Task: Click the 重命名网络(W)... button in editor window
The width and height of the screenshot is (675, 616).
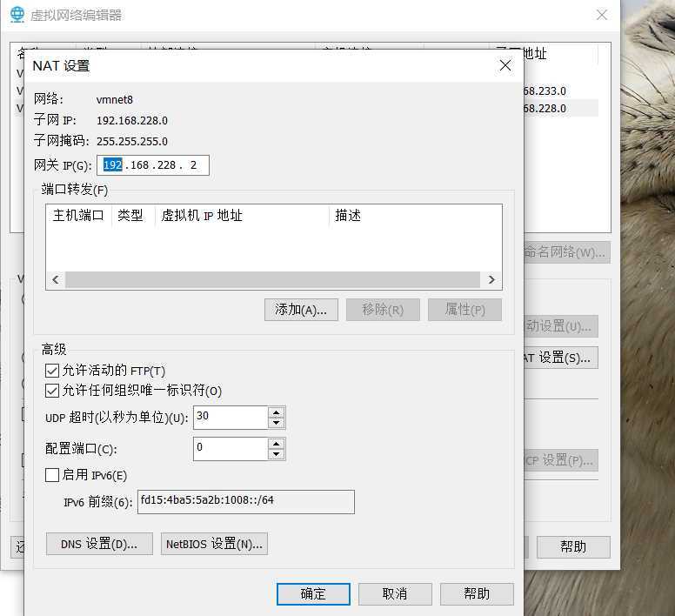Action: [567, 251]
